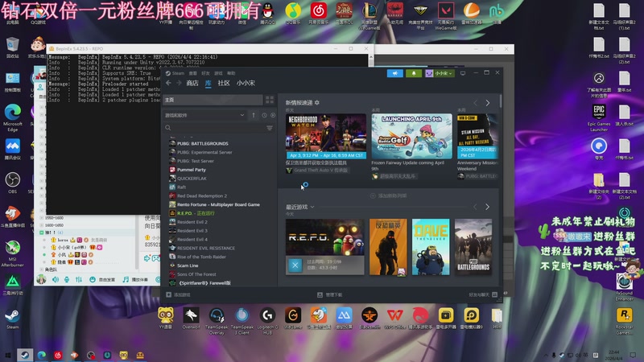Stop R.E.P.O. with the blue X button

coord(295,265)
